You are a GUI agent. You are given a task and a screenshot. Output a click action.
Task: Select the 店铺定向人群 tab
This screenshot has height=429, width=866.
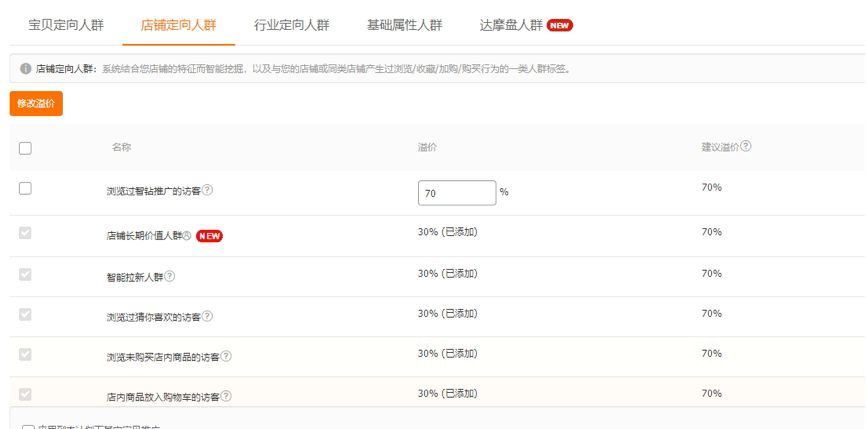pyautogui.click(x=179, y=24)
